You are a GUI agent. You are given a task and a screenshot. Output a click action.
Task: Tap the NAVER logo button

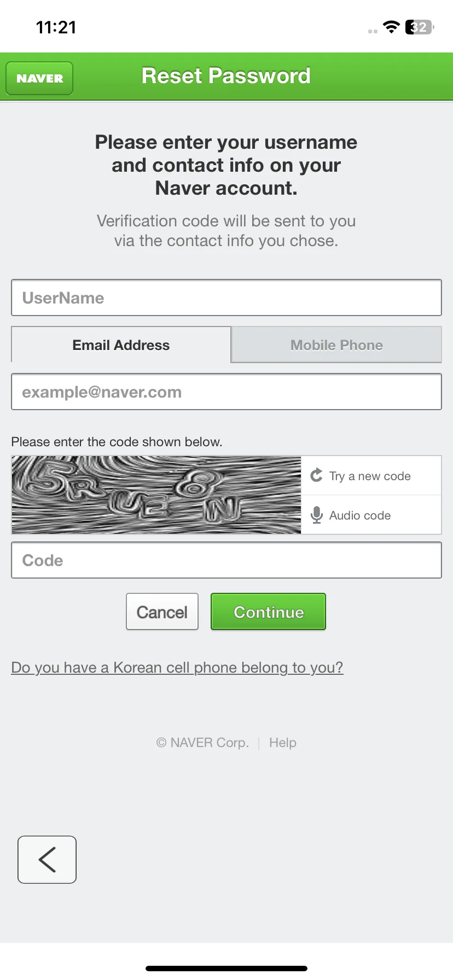39,78
